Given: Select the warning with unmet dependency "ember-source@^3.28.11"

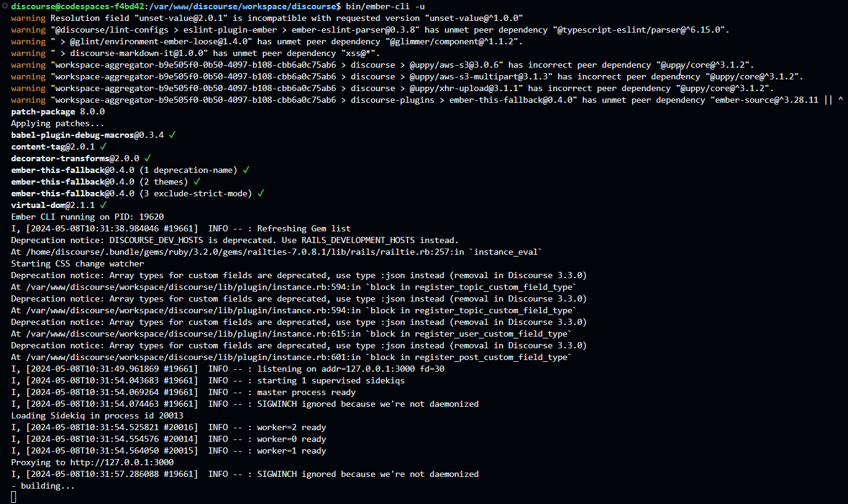Looking at the screenshot, I should pyautogui.click(x=427, y=100).
